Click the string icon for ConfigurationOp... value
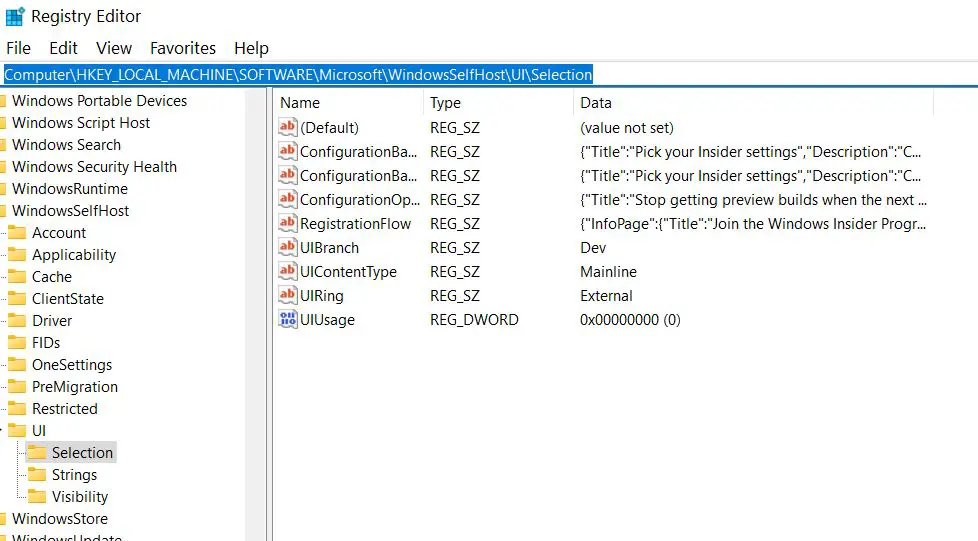This screenshot has width=978, height=541. [x=288, y=200]
